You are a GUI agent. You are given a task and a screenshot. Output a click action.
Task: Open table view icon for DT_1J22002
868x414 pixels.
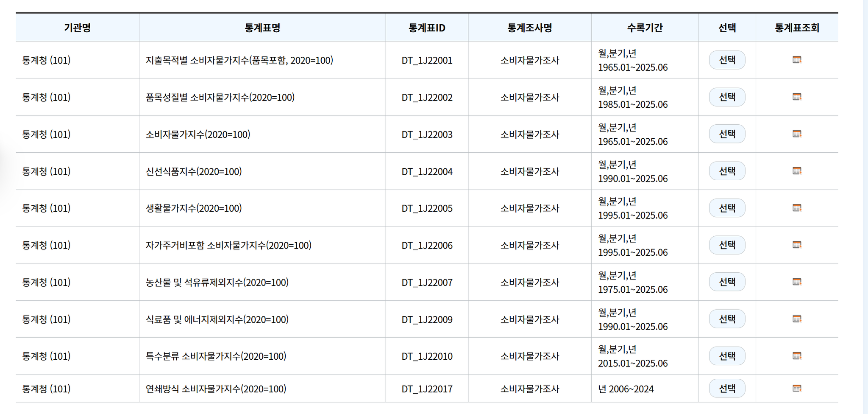797,97
